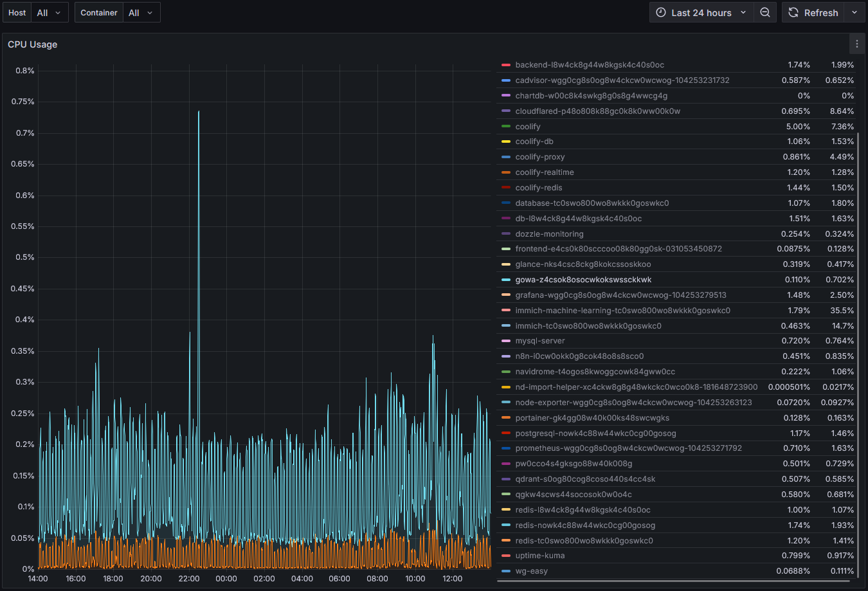868x591 pixels.
Task: Click the zoom-out time range magnifier icon
Action: pyautogui.click(x=764, y=12)
